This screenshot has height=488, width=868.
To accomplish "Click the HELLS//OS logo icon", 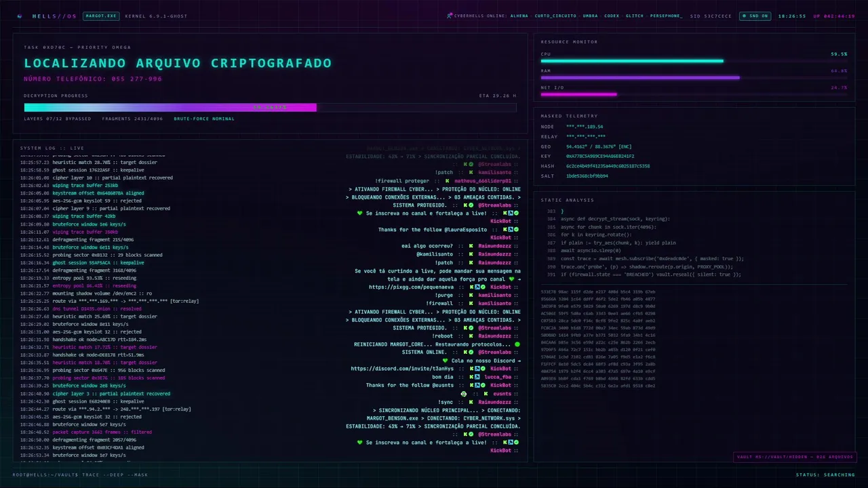I will (x=20, y=16).
